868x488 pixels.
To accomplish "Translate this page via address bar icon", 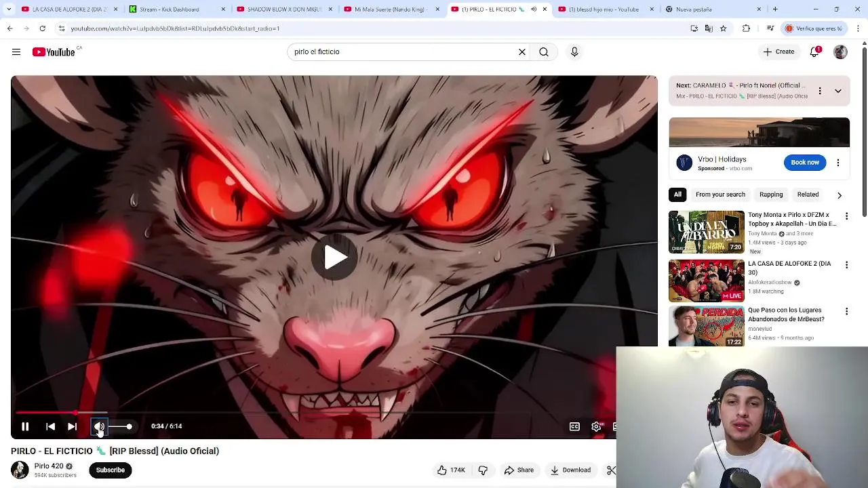I will point(709,28).
